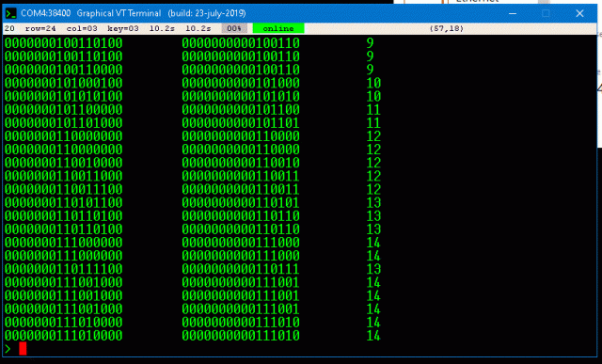Click the 00% progress indicator
The height and width of the screenshot is (364, 602).
[x=234, y=28]
